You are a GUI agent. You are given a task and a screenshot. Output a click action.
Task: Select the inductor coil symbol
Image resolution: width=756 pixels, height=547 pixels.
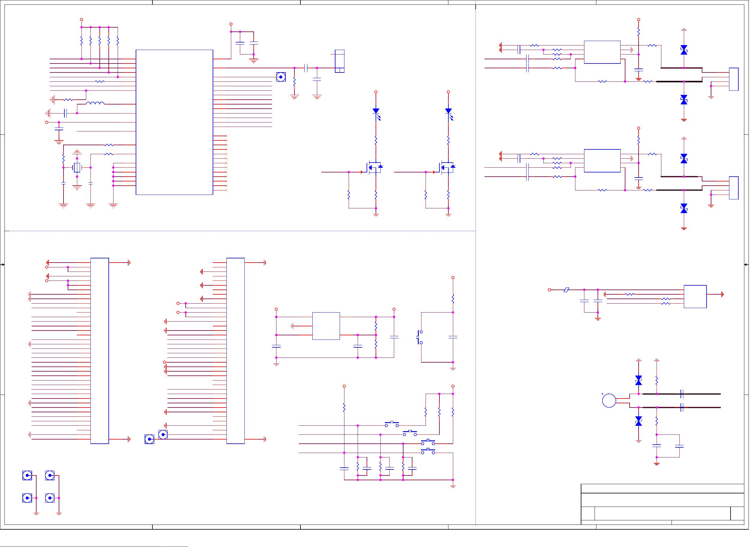click(x=95, y=103)
